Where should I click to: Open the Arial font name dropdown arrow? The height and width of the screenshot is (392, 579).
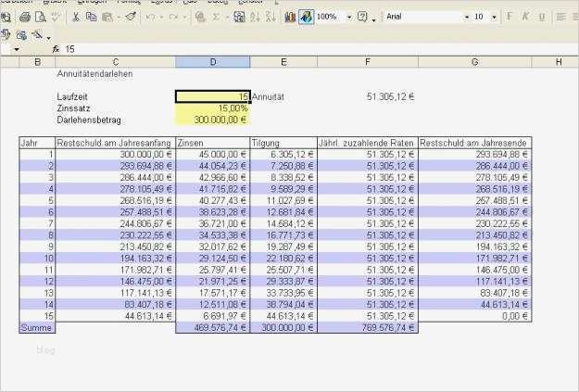pos(467,17)
